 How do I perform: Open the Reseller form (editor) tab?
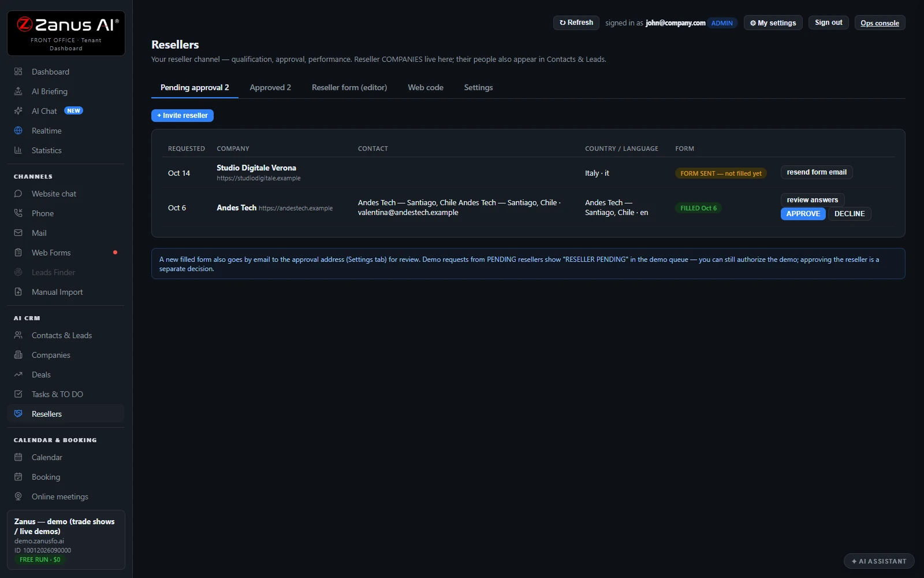point(349,88)
